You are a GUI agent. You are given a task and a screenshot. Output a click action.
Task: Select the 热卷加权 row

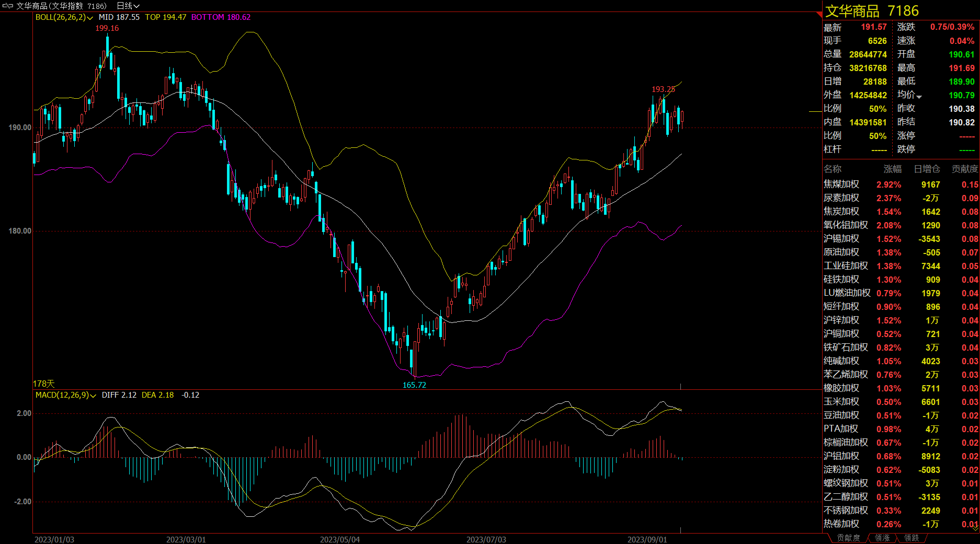pyautogui.click(x=901, y=524)
